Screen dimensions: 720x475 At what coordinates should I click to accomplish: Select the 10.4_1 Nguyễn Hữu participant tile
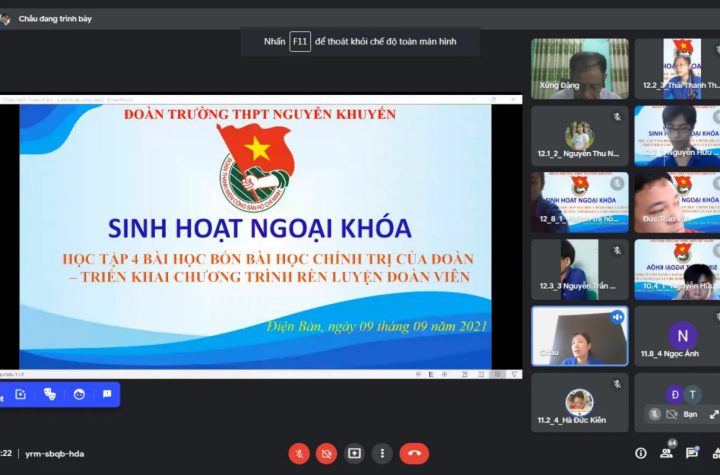pos(677,269)
